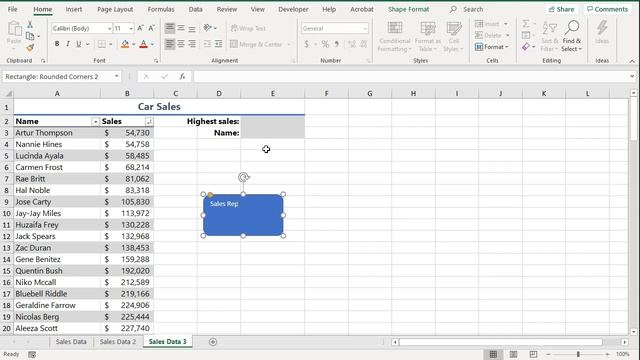The width and height of the screenshot is (640, 360).
Task: Click the Clear eraser icon in Editing
Action: pos(526,47)
